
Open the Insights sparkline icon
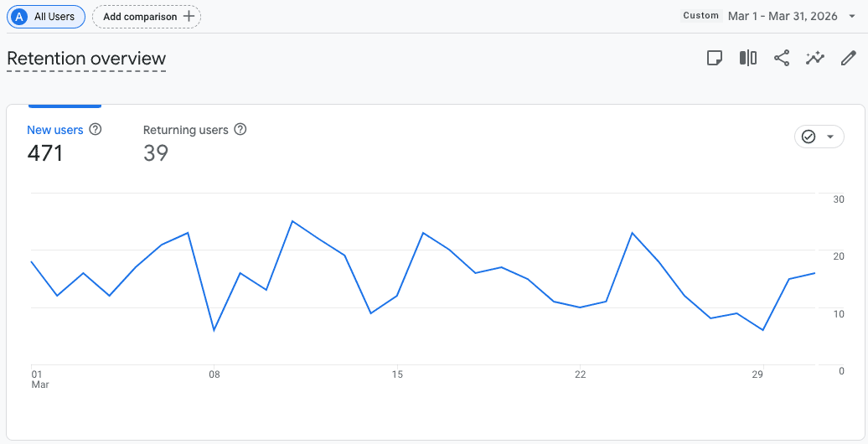(815, 59)
